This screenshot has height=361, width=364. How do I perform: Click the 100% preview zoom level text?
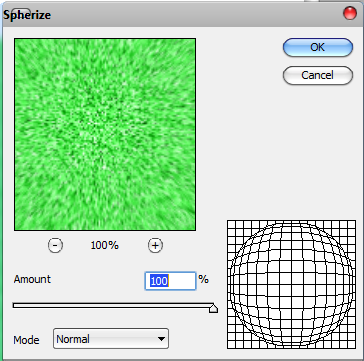pos(105,246)
